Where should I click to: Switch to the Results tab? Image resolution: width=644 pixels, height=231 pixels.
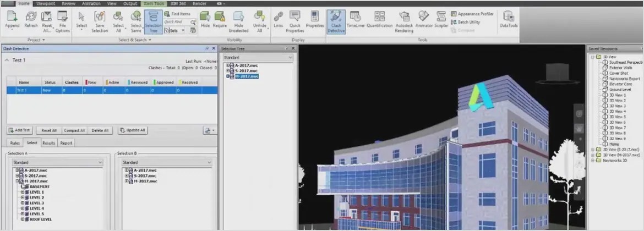[x=49, y=143]
